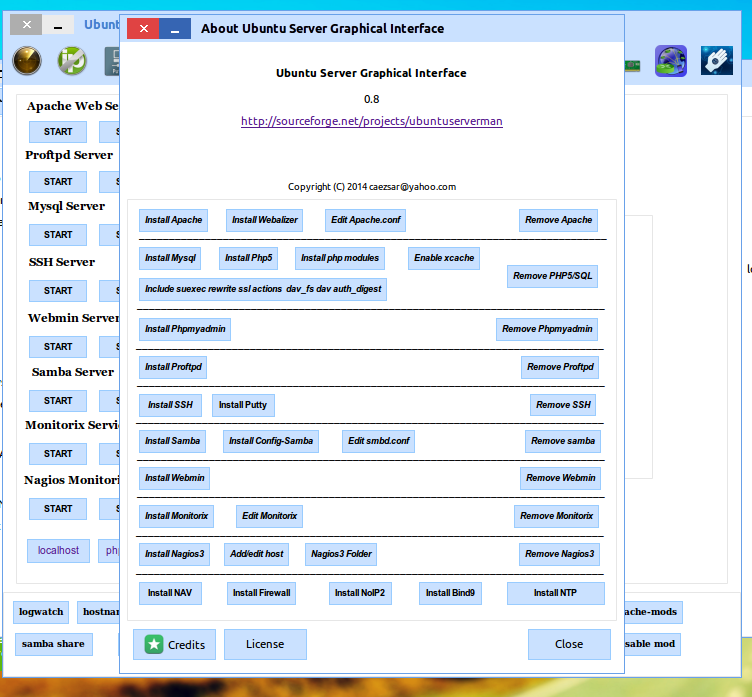Click Remove samba button

563,441
